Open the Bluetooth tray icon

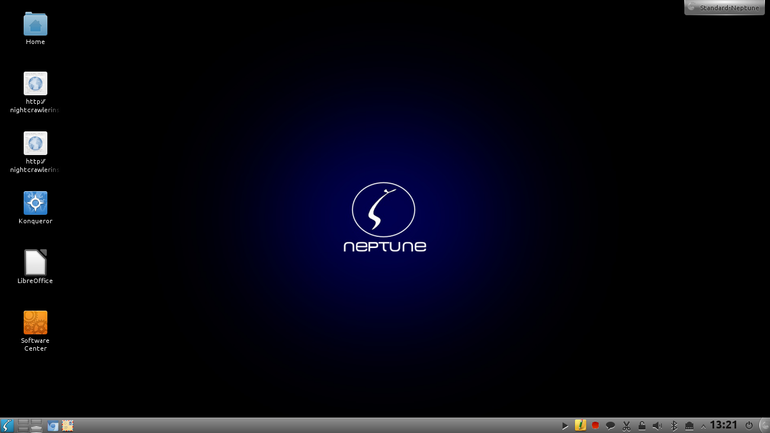click(x=674, y=426)
